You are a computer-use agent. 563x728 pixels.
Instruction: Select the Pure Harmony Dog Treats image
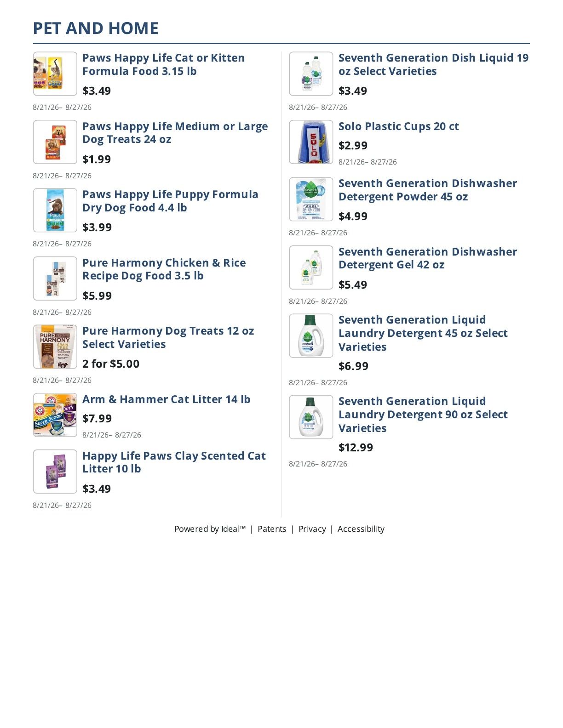(x=55, y=347)
